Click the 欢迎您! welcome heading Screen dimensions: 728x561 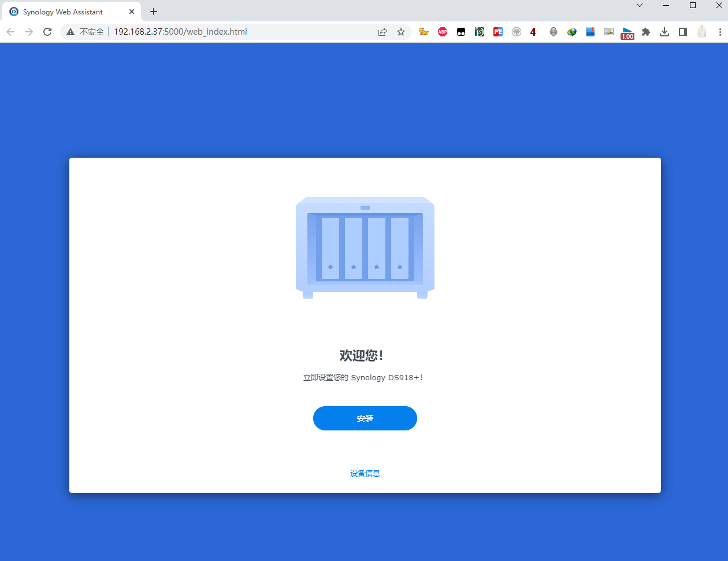point(362,355)
